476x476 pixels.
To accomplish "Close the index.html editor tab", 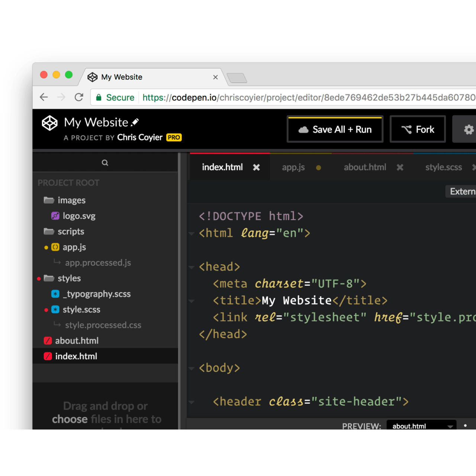I will pyautogui.click(x=256, y=168).
